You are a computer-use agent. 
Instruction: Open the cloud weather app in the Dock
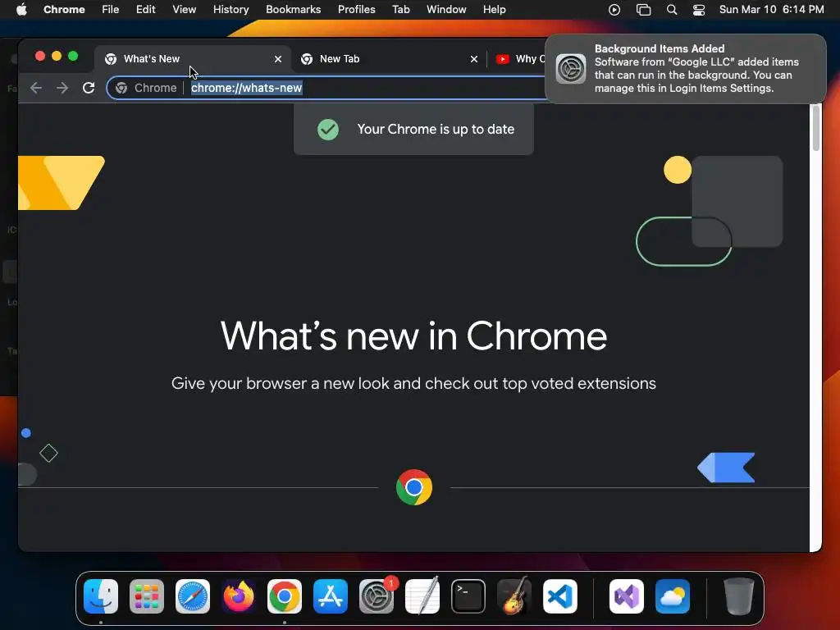[x=673, y=596]
